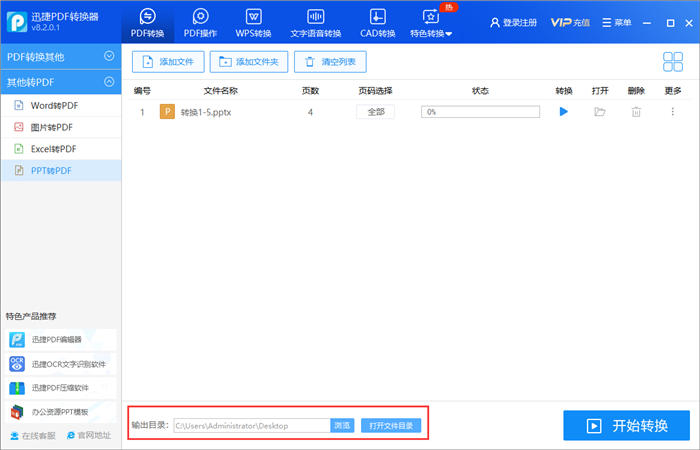Select file name 转换1-5.pptx

pos(206,112)
